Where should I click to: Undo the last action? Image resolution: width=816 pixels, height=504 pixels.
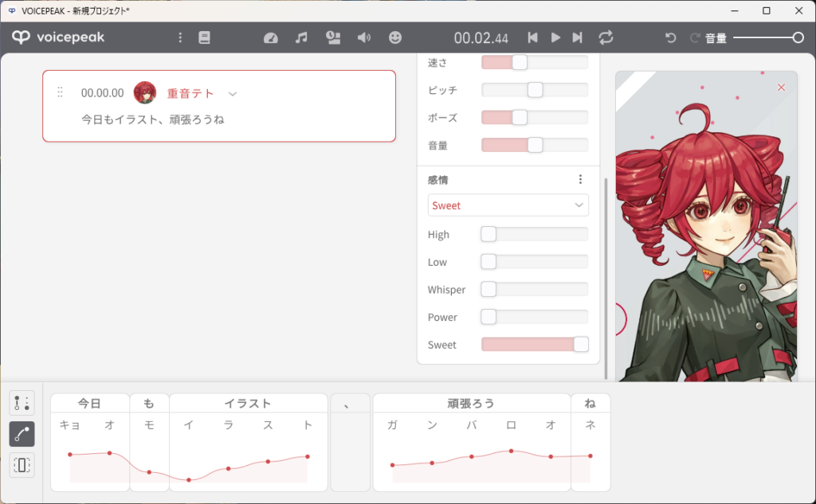[671, 37]
